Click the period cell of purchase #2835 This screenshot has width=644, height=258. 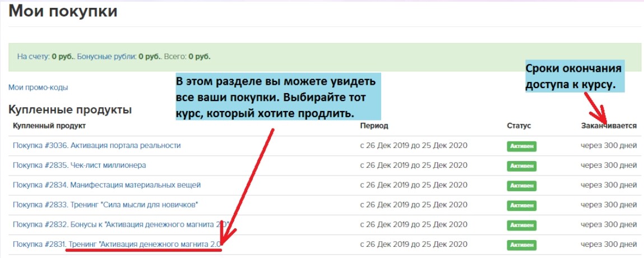414,165
